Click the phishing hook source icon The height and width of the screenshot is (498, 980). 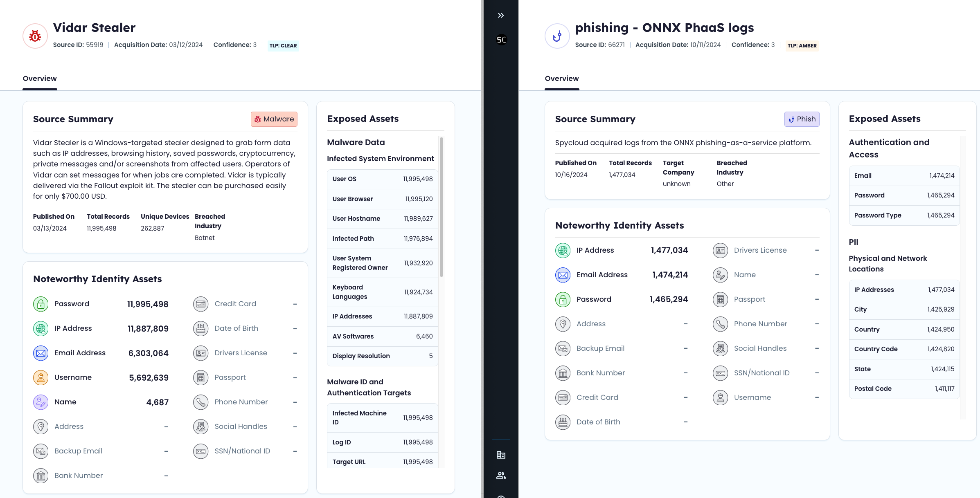pos(557,36)
